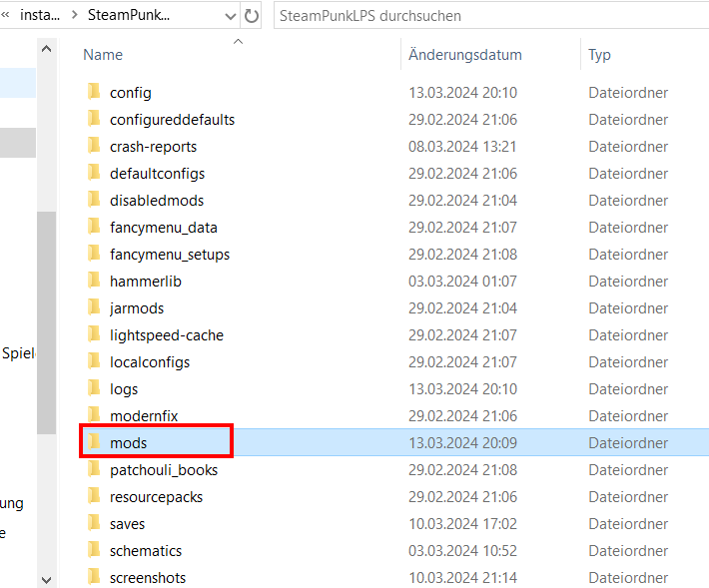This screenshot has width=709, height=588.
Task: Click the folder icon next to config
Action: click(x=94, y=92)
